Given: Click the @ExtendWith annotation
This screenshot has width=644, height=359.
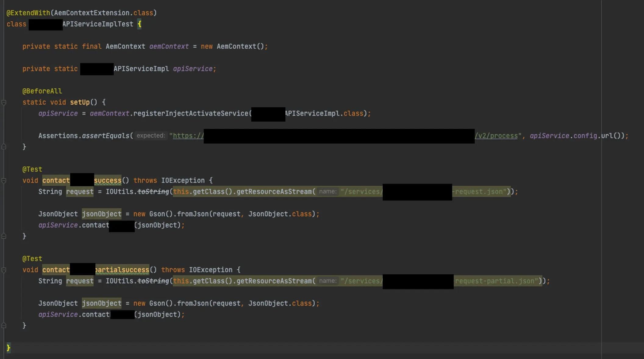Looking at the screenshot, I should [28, 13].
